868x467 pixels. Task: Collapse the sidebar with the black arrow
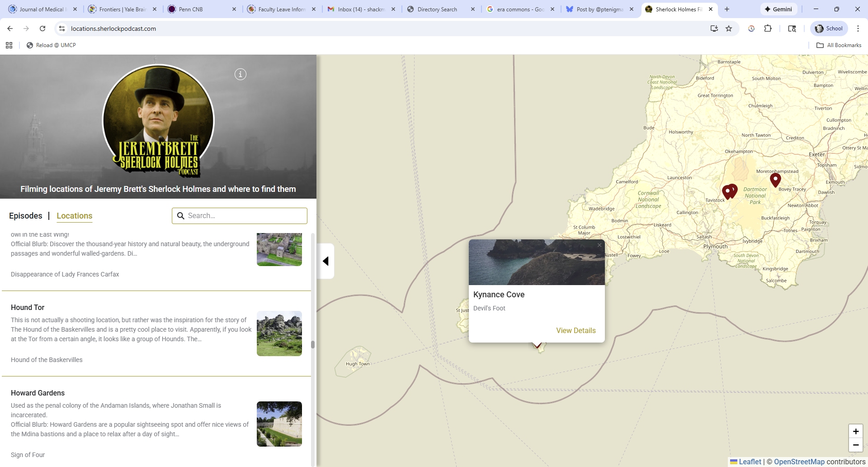tap(325, 261)
